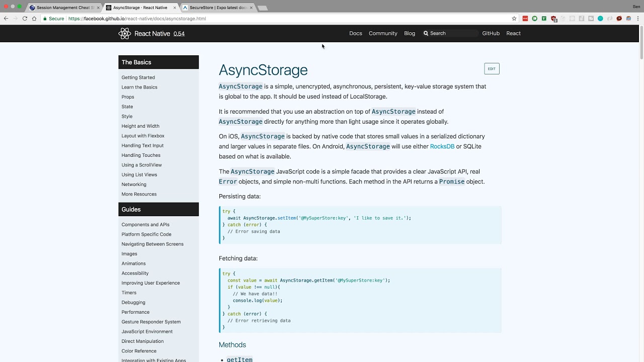Open Handling Text Input sidebar link
The image size is (644, 362).
[142, 145]
